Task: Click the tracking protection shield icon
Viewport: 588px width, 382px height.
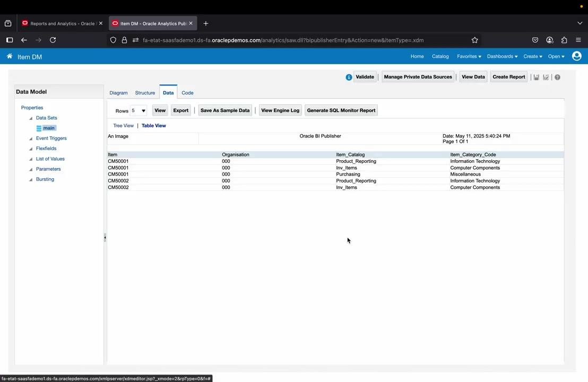Action: click(113, 40)
